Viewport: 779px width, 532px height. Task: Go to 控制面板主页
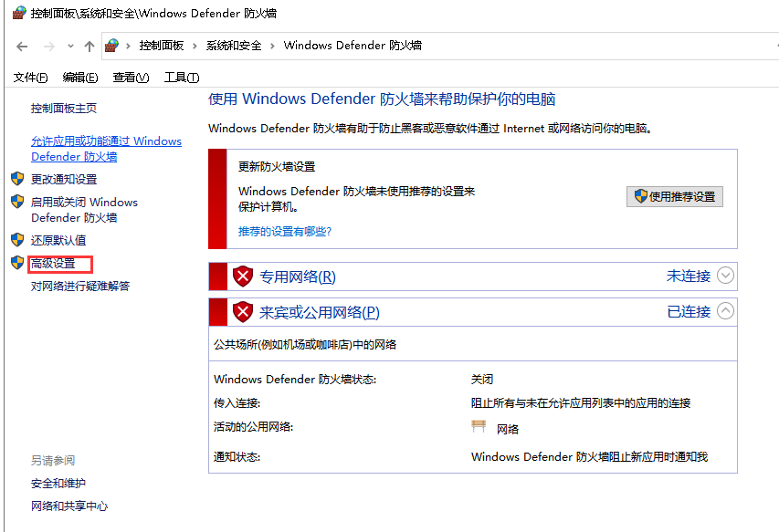pos(64,109)
